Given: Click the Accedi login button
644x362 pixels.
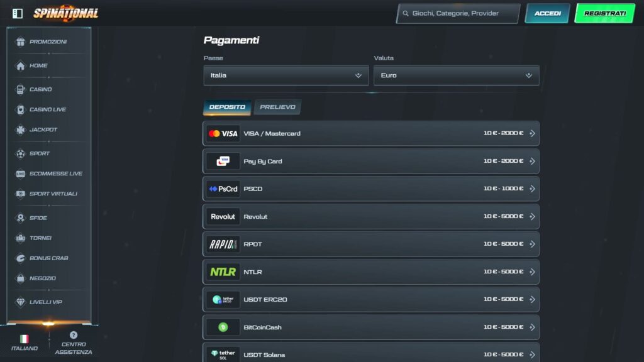Looking at the screenshot, I should (548, 14).
